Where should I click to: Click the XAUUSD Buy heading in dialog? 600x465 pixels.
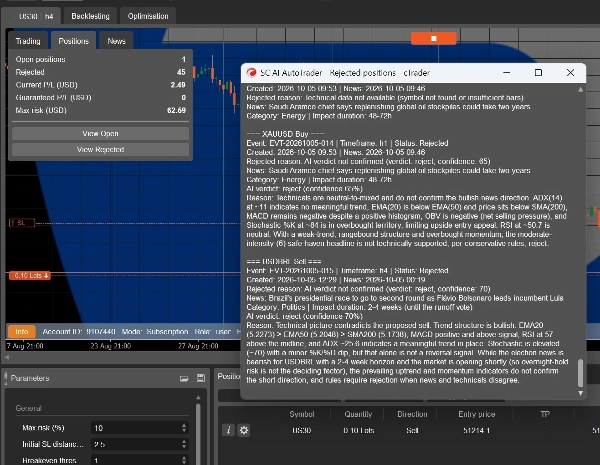(285, 134)
